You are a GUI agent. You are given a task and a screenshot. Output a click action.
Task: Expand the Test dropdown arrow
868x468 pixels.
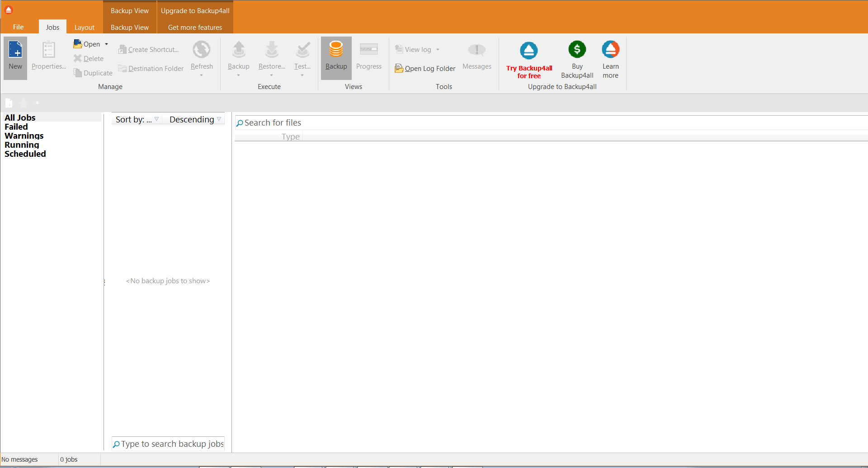tap(302, 75)
